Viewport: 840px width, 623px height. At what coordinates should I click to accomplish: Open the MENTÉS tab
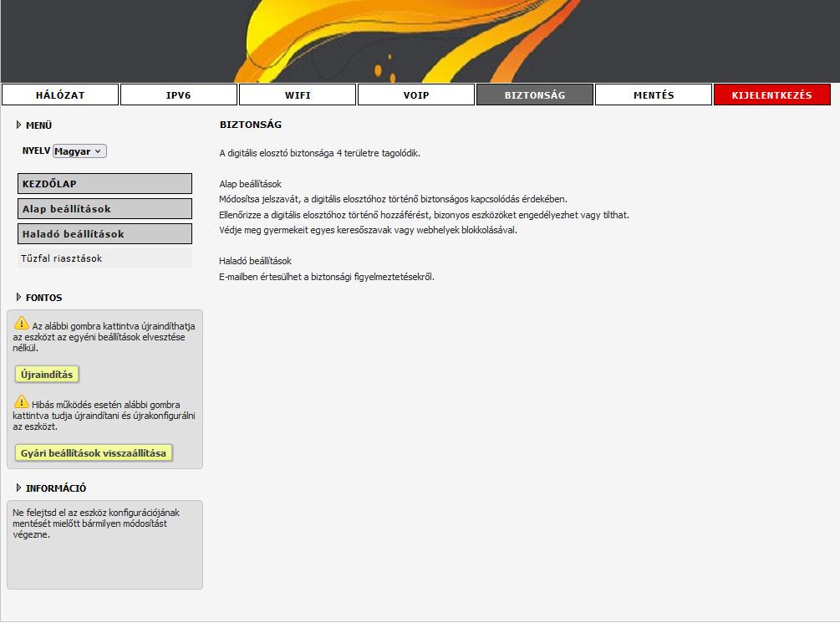[654, 94]
